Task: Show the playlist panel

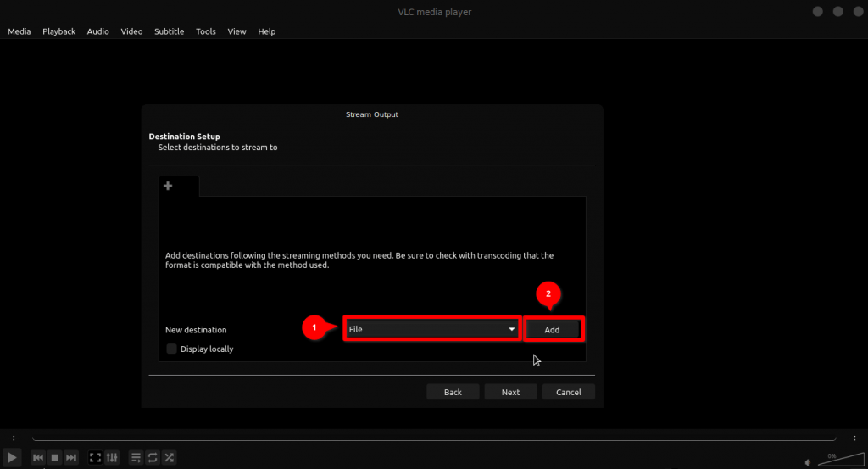Action: click(x=136, y=457)
